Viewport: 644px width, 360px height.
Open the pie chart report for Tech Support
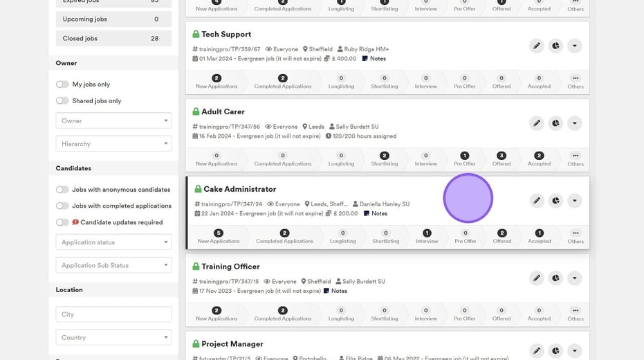(555, 46)
